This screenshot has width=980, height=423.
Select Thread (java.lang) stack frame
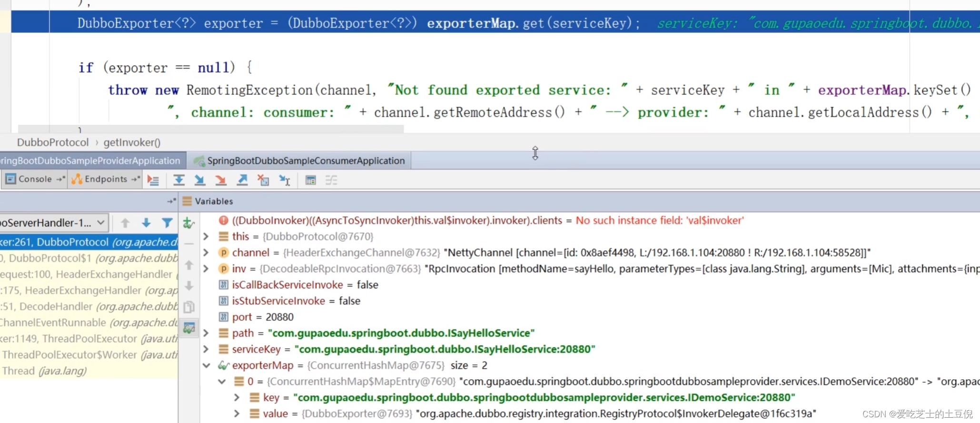click(89, 371)
